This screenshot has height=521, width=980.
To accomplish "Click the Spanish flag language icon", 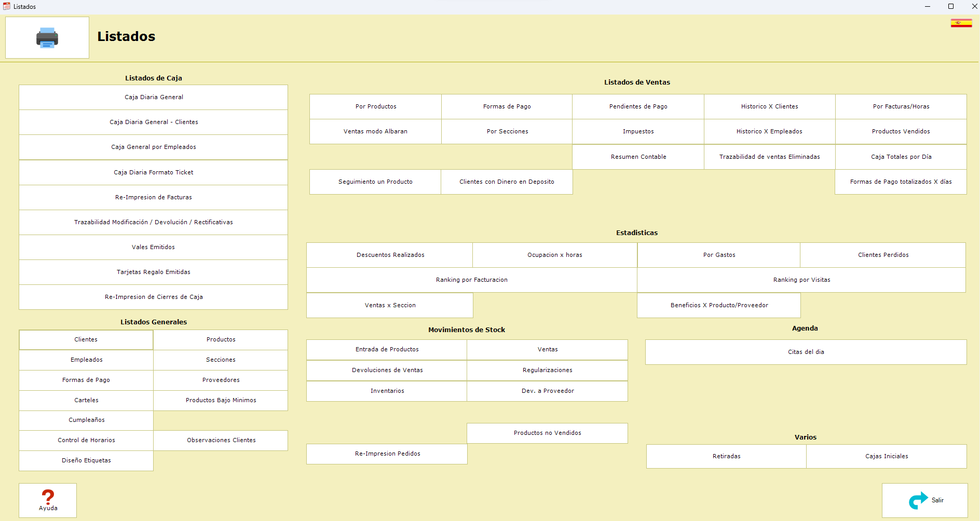I will [961, 23].
